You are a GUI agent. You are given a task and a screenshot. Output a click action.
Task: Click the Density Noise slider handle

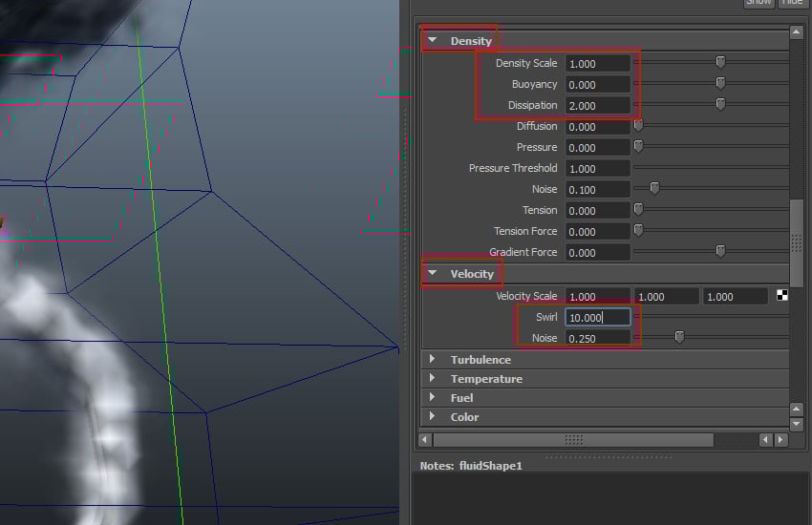coord(654,188)
